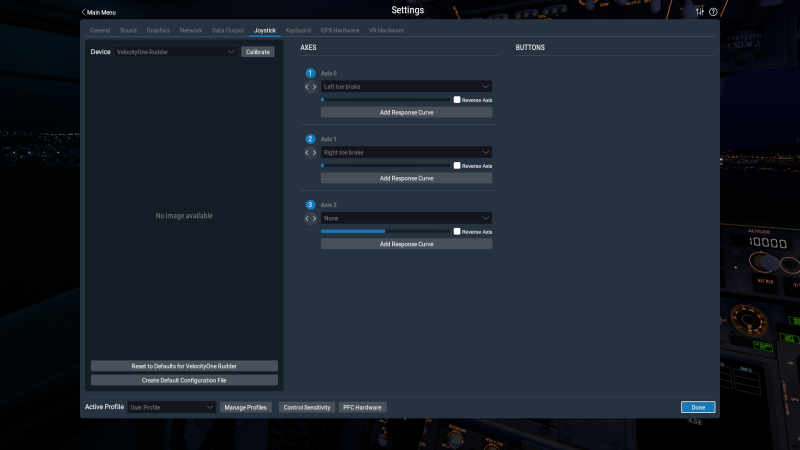
Task: Click the AXES section heading
Action: (x=308, y=47)
